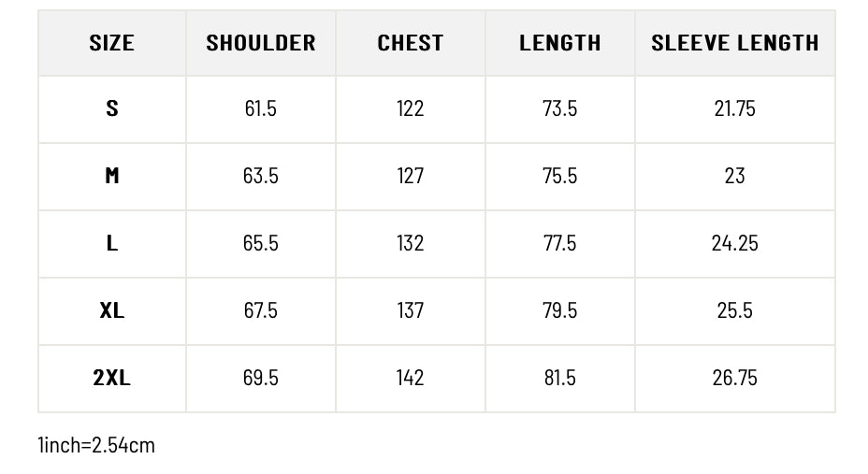The height and width of the screenshot is (474, 868).
Task: Click the SHOULDER column header
Action: point(261,43)
